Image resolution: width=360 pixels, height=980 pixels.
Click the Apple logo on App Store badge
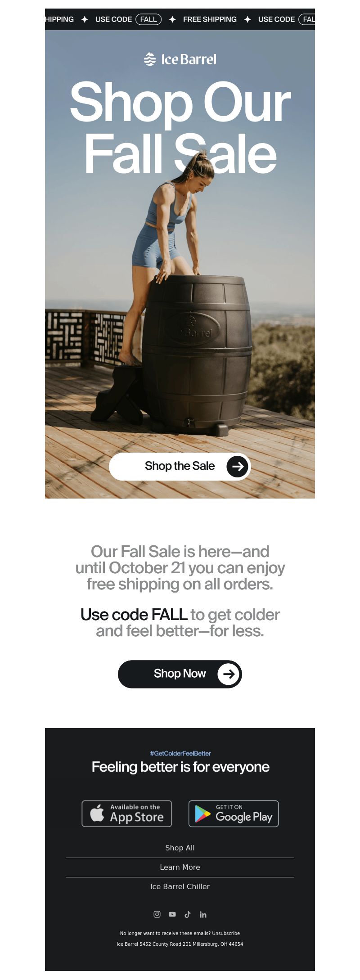coord(97,813)
